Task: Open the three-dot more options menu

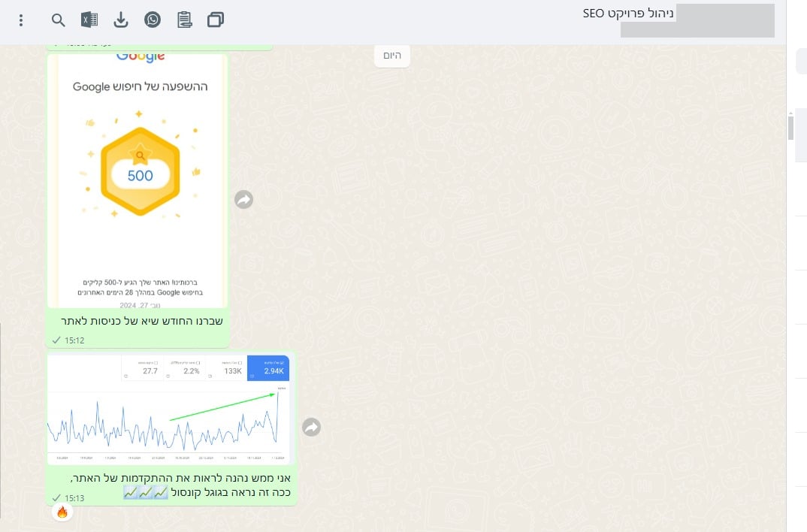Action: click(20, 20)
